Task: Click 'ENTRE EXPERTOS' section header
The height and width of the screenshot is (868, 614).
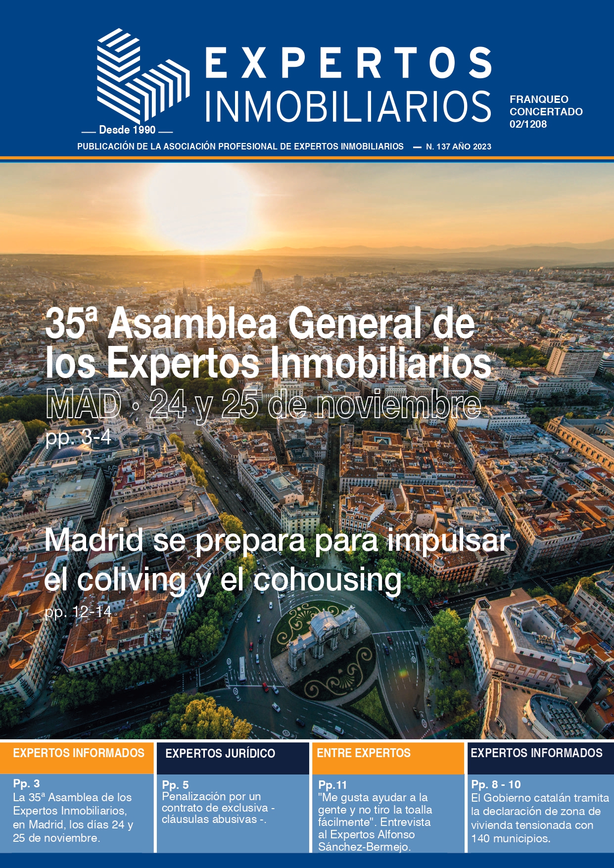Action: pos(387,757)
